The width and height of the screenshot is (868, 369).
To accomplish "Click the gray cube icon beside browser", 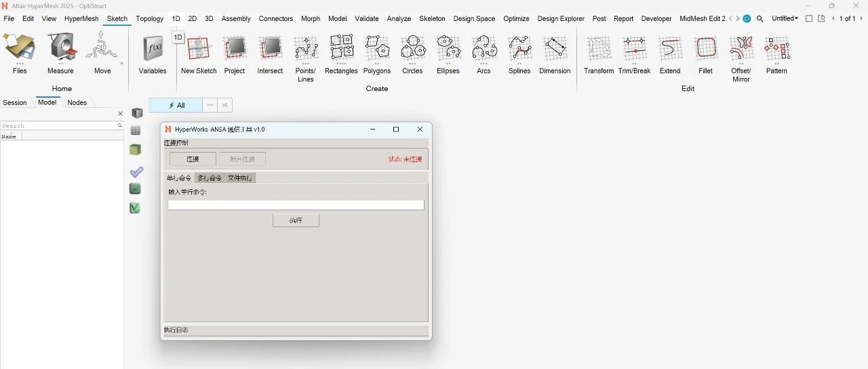I will (137, 113).
